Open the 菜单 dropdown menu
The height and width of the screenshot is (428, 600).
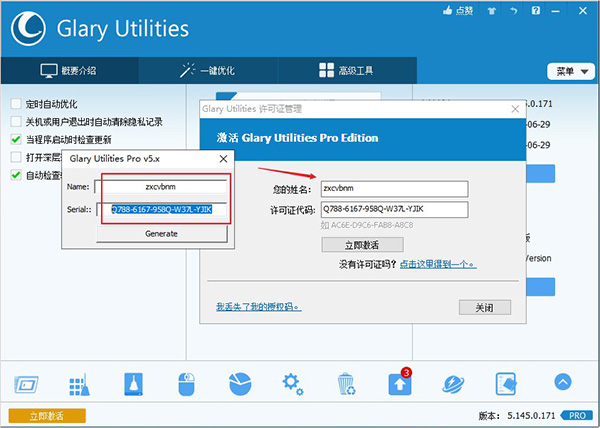(571, 72)
